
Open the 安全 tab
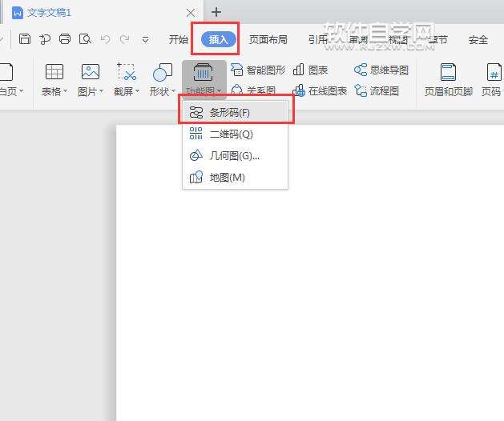478,40
